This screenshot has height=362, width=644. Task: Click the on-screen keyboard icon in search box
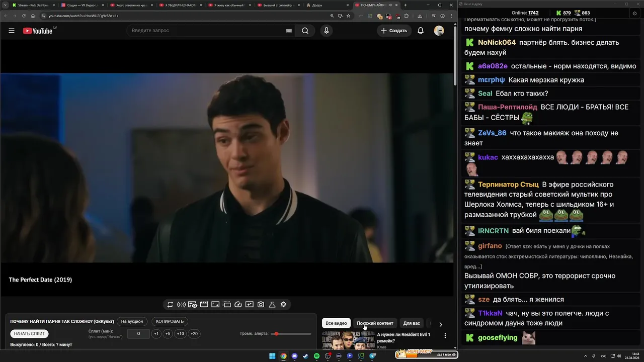(x=289, y=31)
